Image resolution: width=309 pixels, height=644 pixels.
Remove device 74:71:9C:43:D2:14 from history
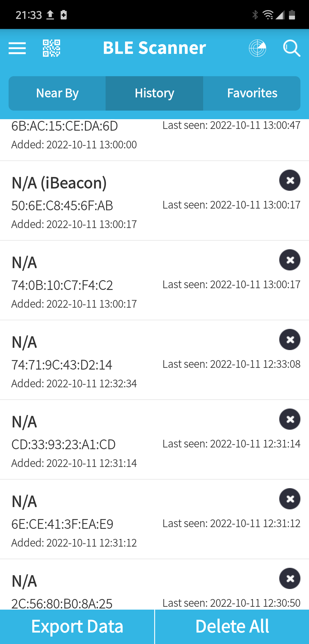290,339
